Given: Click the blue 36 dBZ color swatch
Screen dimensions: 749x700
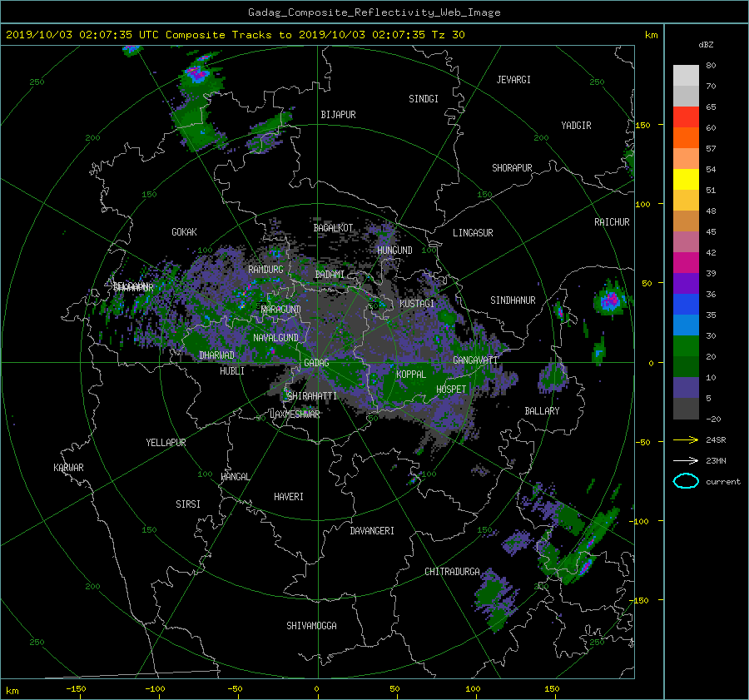Looking at the screenshot, I should (x=686, y=305).
